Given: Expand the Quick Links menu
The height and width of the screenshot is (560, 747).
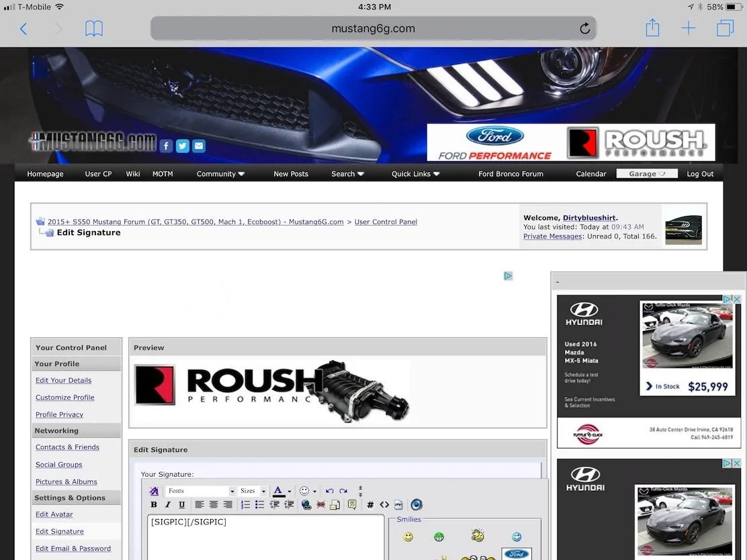Looking at the screenshot, I should pyautogui.click(x=415, y=174).
